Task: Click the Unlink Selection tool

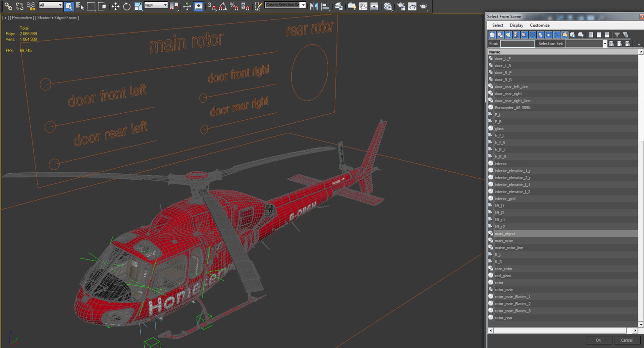Action: (19, 6)
